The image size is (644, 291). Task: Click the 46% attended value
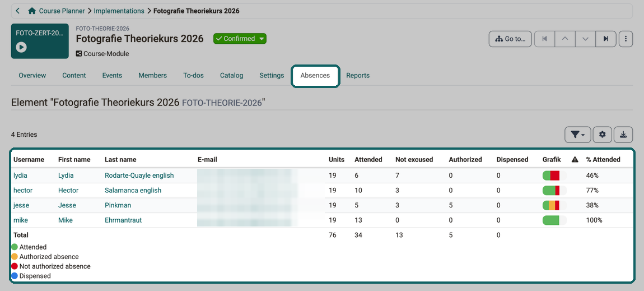[592, 175]
